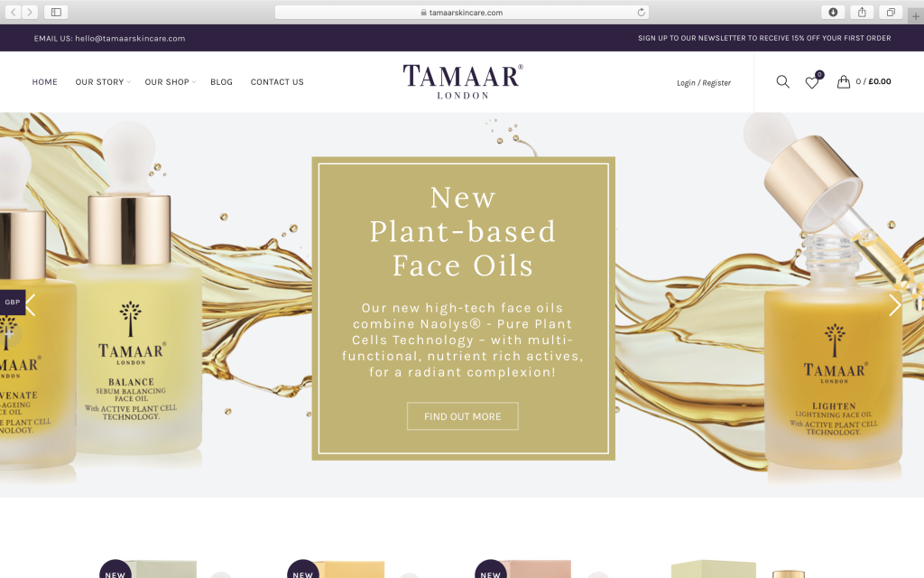Expand the Our Shop menu
Image resolution: width=924 pixels, height=578 pixels.
171,82
